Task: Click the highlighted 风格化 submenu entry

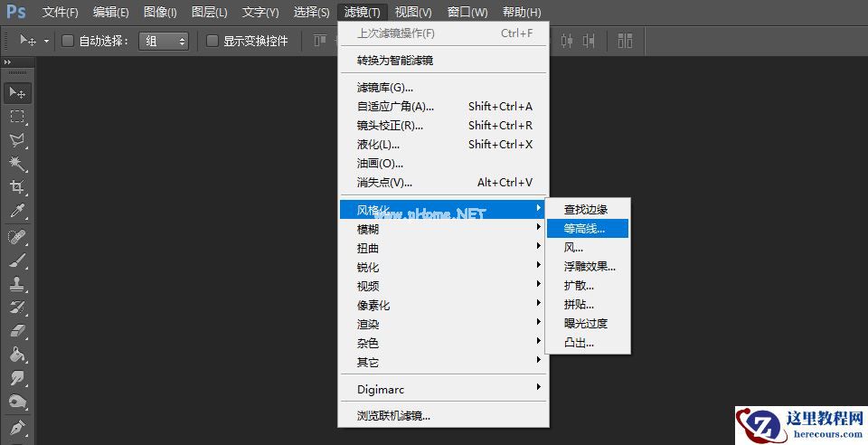Action: (442, 210)
